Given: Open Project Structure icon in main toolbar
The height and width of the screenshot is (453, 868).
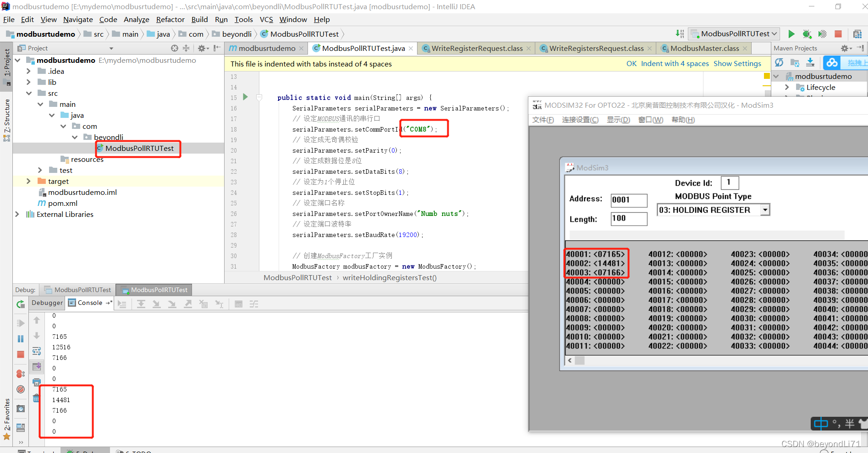Looking at the screenshot, I should tap(857, 34).
